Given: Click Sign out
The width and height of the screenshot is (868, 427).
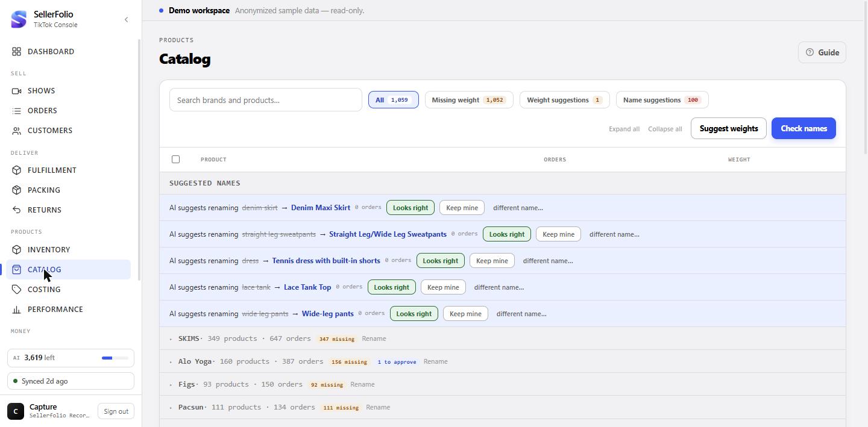Looking at the screenshot, I should 116,411.
